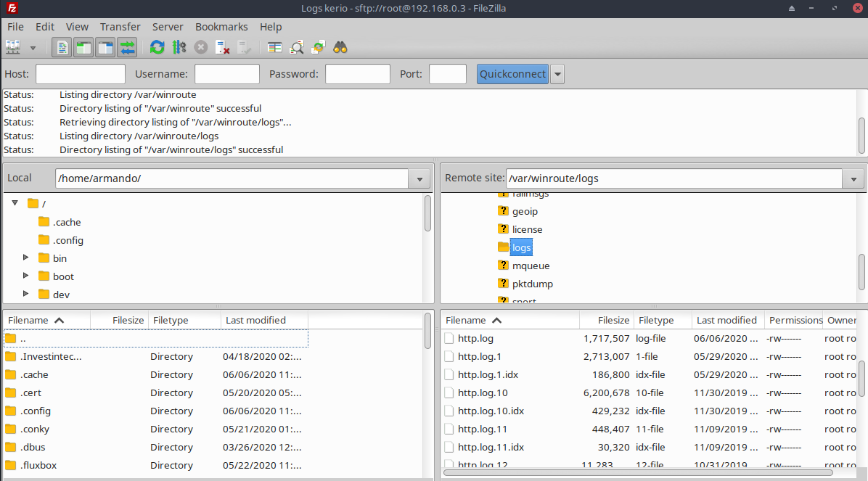Toggle processing of transfer queue
The image size is (868, 481).
click(179, 48)
